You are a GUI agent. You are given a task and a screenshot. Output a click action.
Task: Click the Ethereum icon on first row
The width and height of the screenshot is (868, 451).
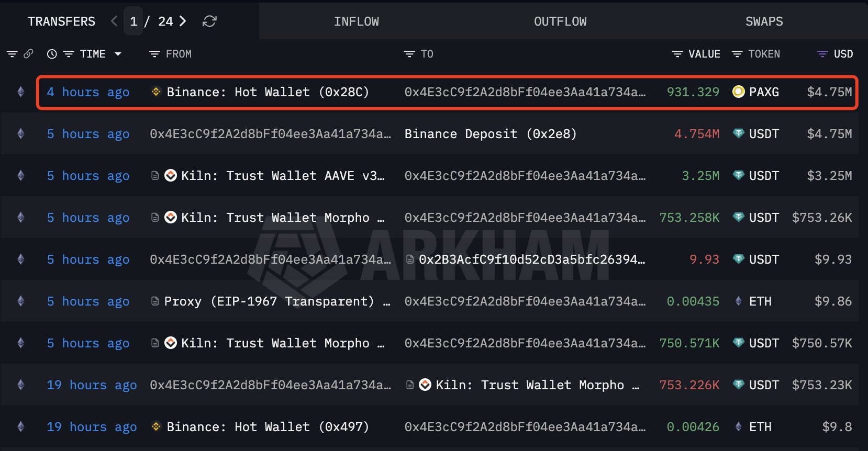coord(21,92)
